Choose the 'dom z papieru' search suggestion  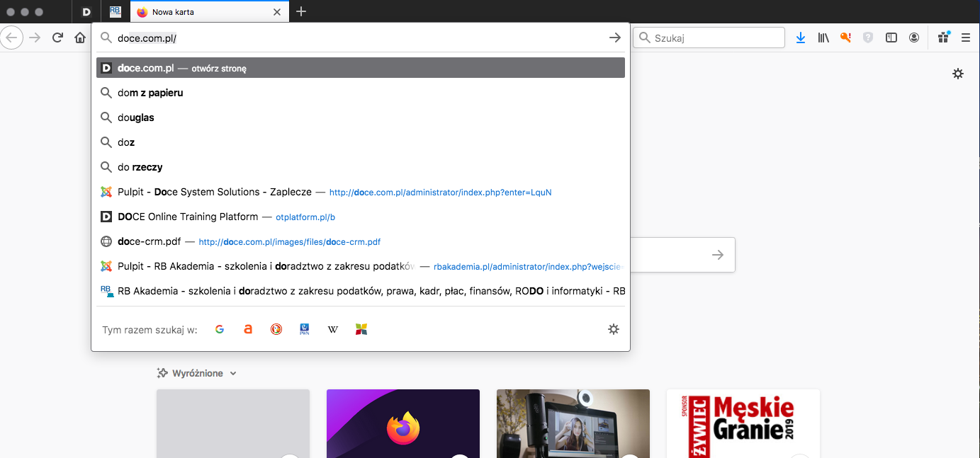150,93
